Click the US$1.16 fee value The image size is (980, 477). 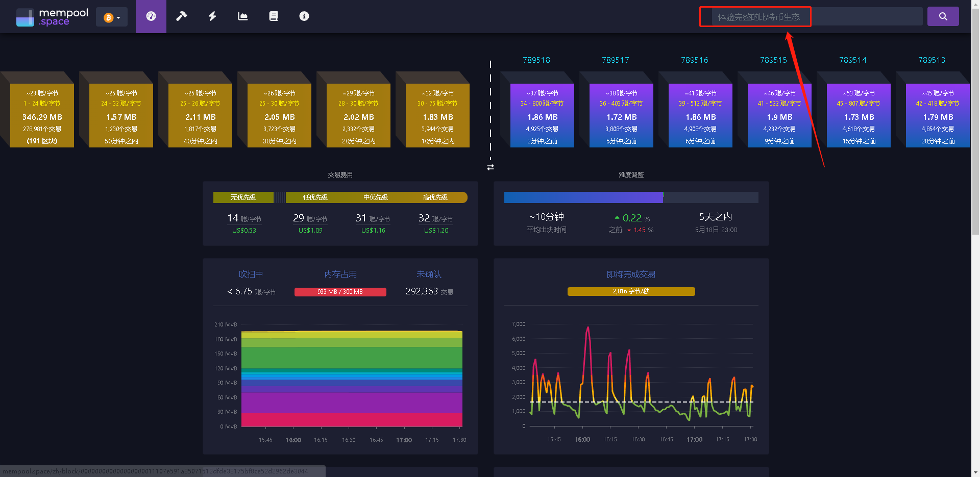pos(373,231)
